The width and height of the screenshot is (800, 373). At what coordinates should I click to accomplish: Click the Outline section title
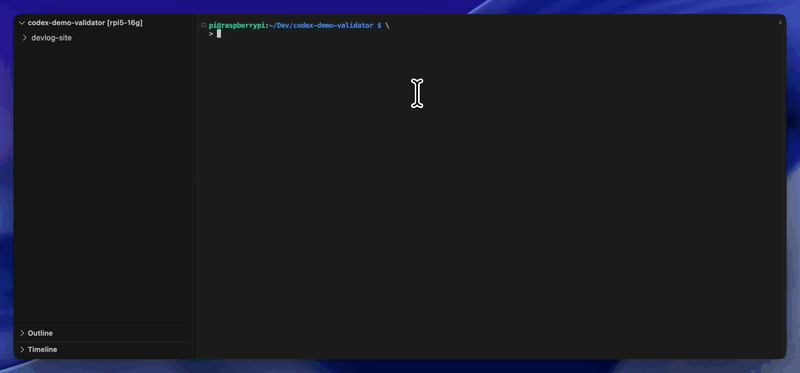[x=40, y=333]
